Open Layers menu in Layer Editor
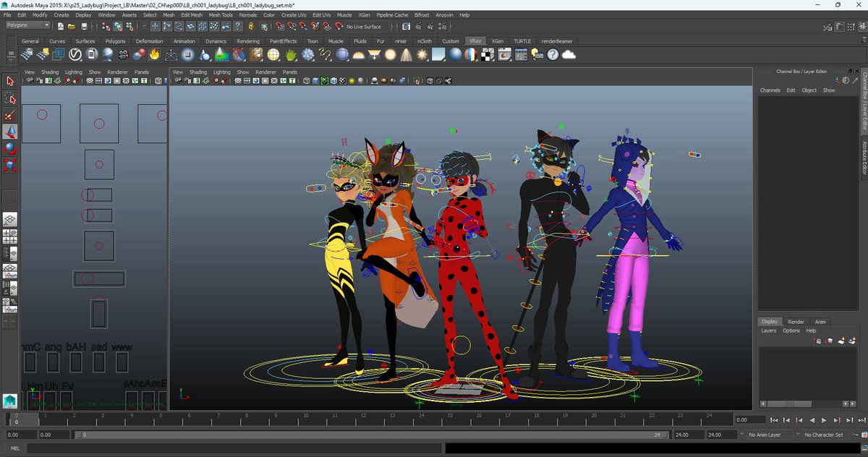 pos(768,330)
